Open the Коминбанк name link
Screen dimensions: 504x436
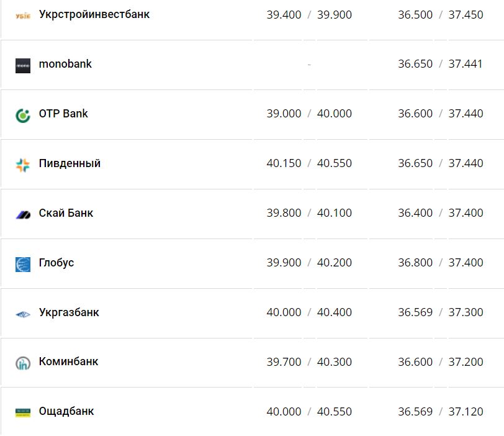(68, 361)
